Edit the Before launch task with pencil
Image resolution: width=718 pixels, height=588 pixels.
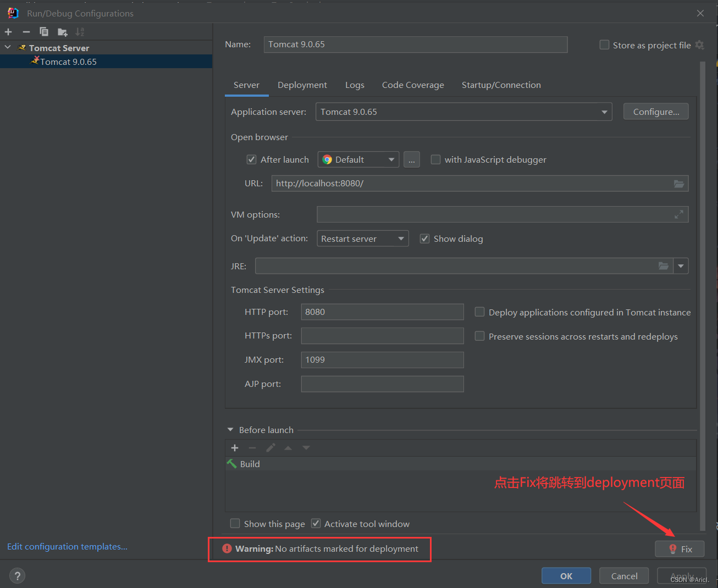pyautogui.click(x=270, y=448)
